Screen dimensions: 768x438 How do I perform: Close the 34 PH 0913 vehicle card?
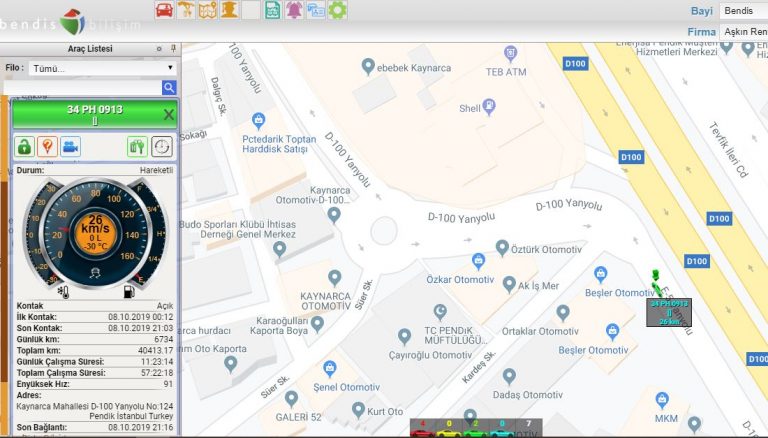click(x=168, y=115)
